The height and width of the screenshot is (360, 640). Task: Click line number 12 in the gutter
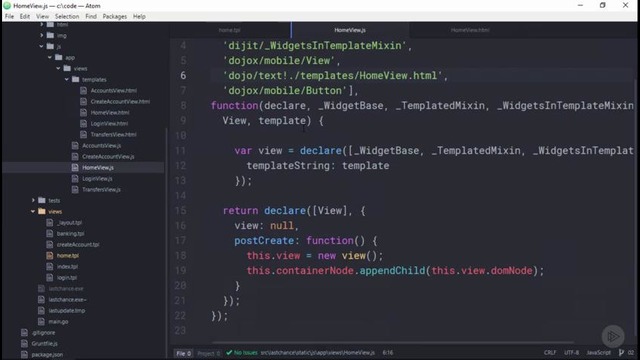point(181,165)
